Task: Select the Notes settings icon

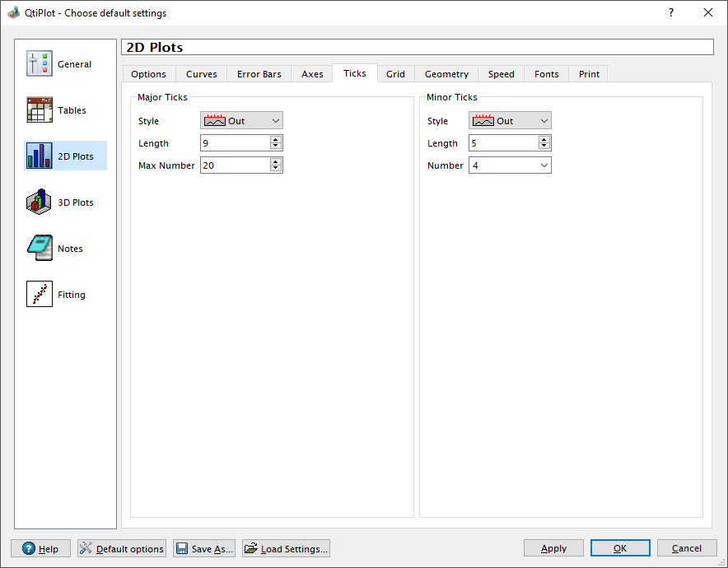Action: [x=40, y=249]
